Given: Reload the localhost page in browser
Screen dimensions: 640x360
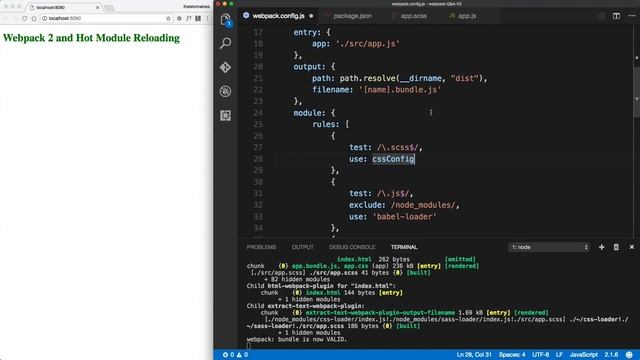Looking at the screenshot, I should pyautogui.click(x=24, y=18).
